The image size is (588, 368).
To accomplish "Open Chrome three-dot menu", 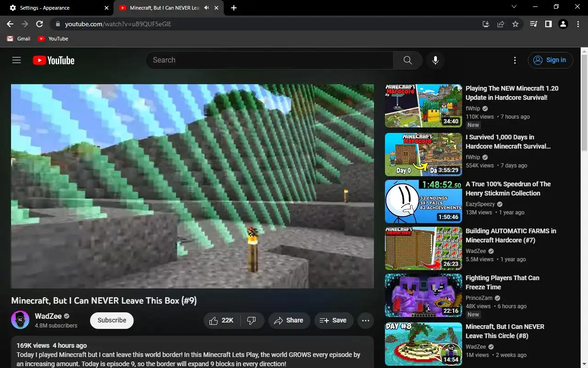I will point(578,24).
